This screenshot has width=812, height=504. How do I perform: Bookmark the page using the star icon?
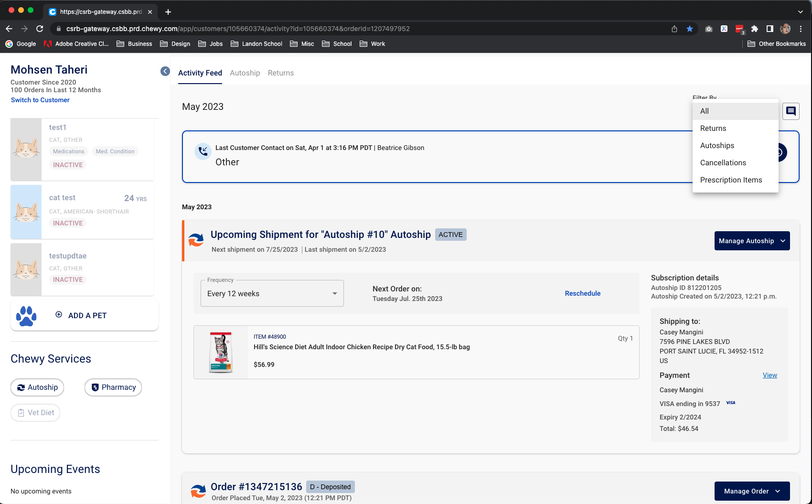[x=690, y=29]
